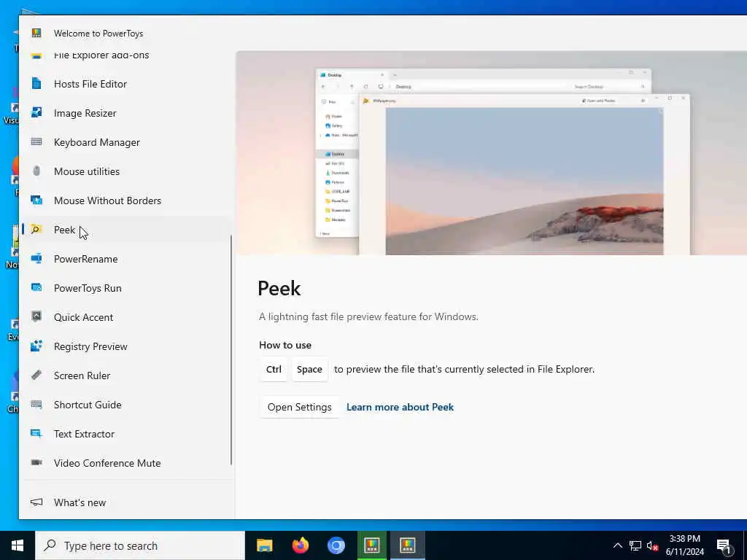Open the Mouse utilities page

(x=127, y=171)
